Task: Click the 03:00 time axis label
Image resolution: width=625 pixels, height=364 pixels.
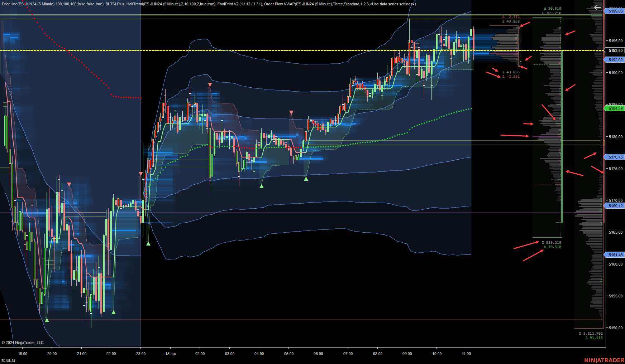Action: (x=230, y=354)
